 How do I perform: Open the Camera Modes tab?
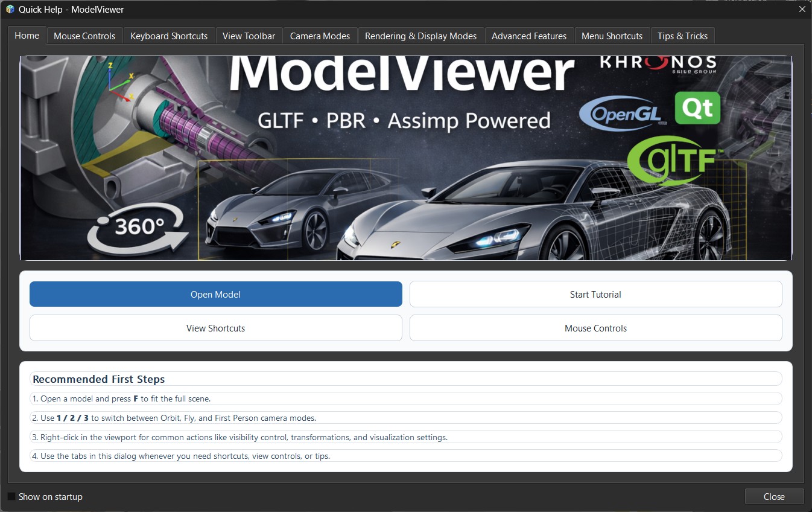click(x=320, y=36)
